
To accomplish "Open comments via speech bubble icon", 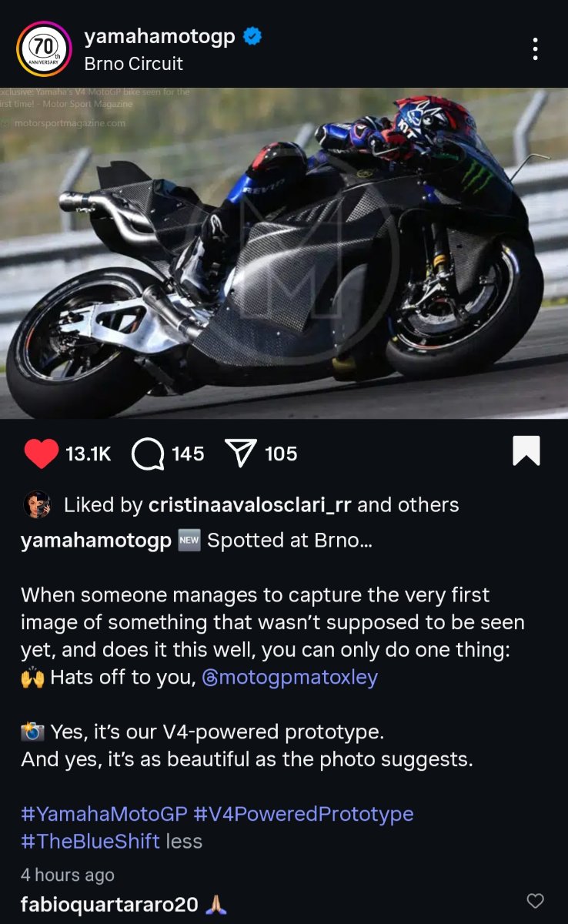I will point(148,454).
